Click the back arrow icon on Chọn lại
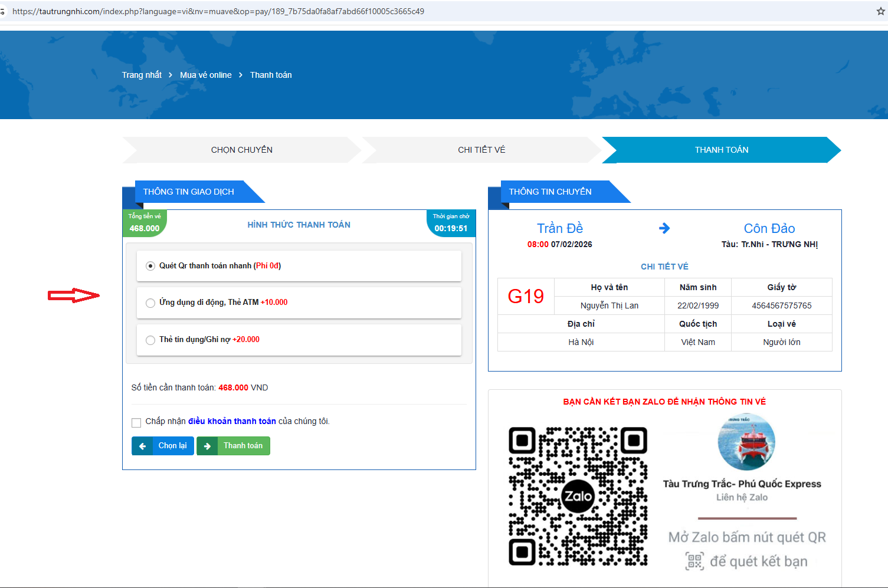Viewport: 888px width, 588px height. 142,446
